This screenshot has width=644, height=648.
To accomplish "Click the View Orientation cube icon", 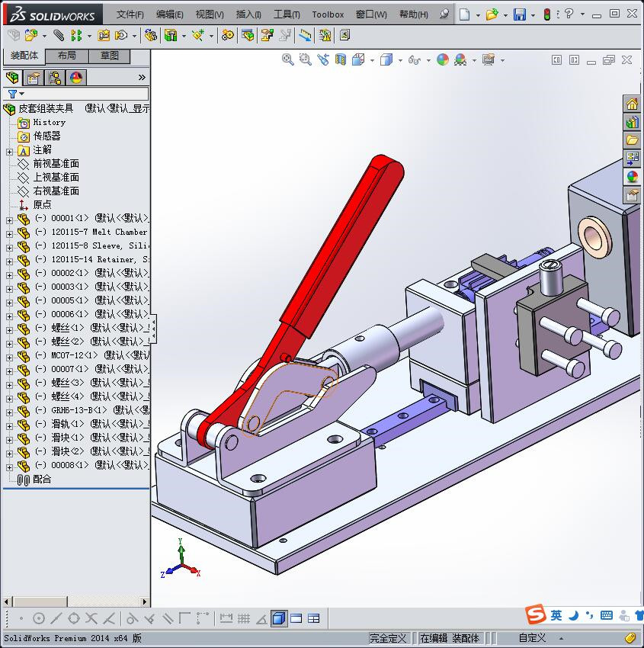I will (x=358, y=60).
